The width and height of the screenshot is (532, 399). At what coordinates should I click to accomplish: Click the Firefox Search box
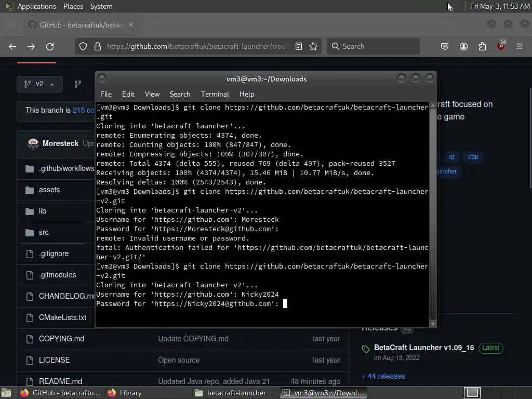coord(373,46)
